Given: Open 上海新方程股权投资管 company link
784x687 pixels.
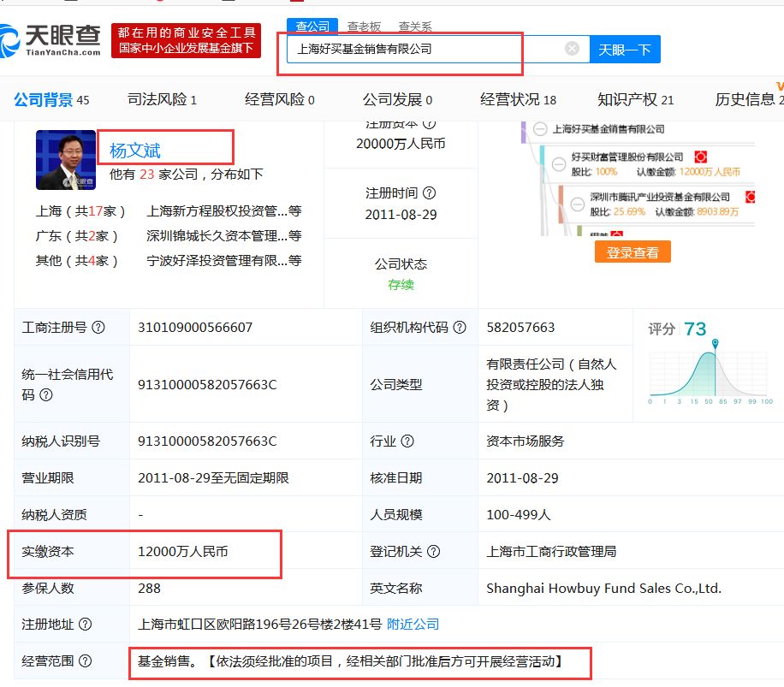Looking at the screenshot, I should (224, 210).
